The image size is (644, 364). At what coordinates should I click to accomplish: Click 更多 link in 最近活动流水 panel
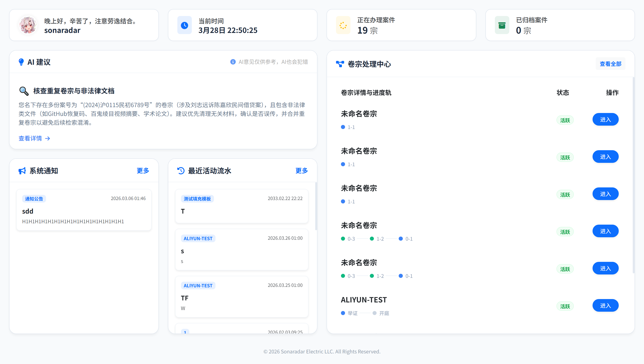click(x=301, y=171)
